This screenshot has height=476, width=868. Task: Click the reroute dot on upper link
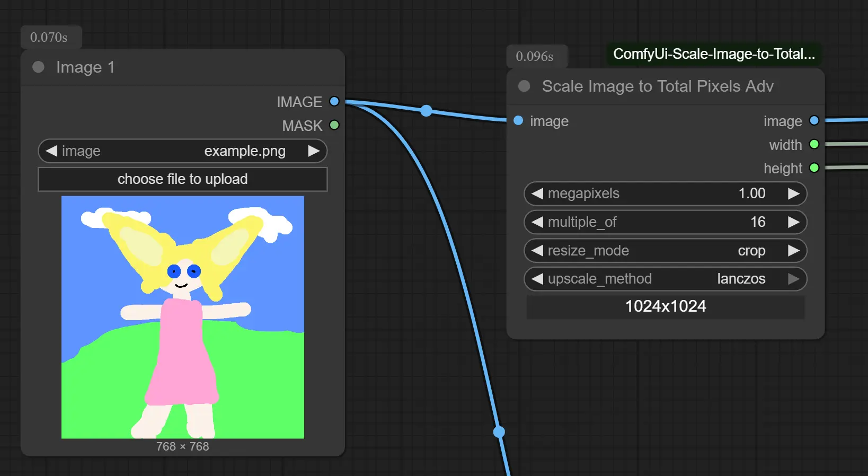point(426,111)
